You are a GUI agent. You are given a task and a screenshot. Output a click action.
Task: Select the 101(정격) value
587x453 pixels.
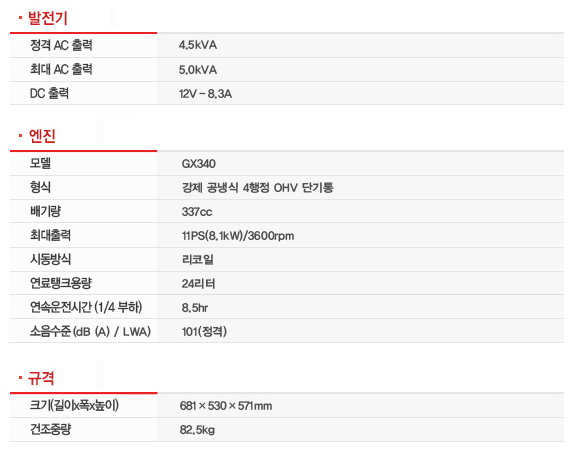tap(204, 331)
